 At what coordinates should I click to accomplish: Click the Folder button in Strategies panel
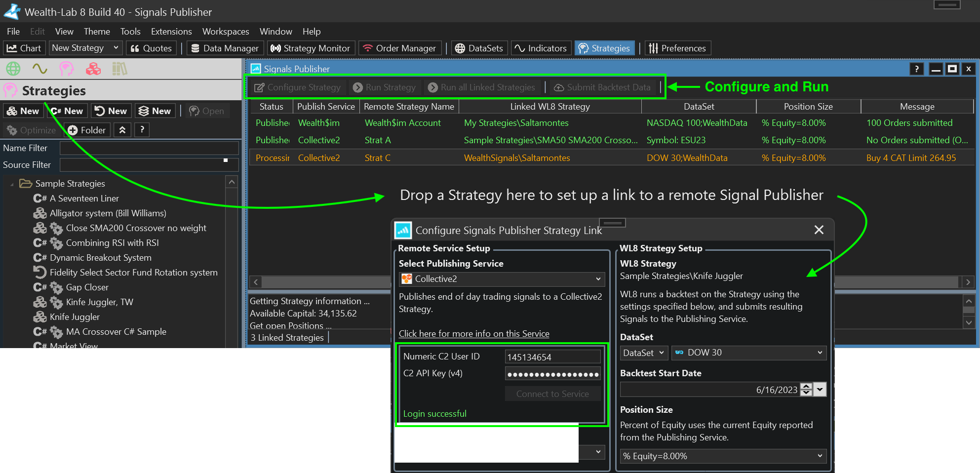[x=87, y=130]
